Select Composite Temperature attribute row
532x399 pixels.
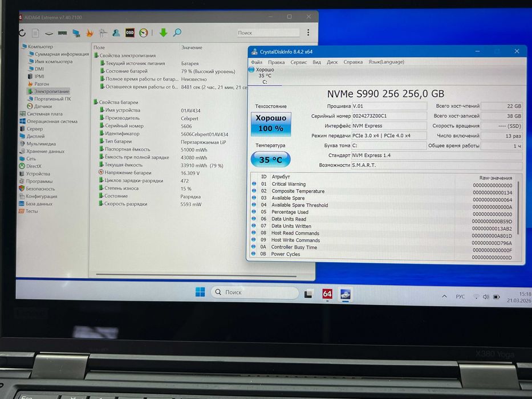tap(383, 192)
